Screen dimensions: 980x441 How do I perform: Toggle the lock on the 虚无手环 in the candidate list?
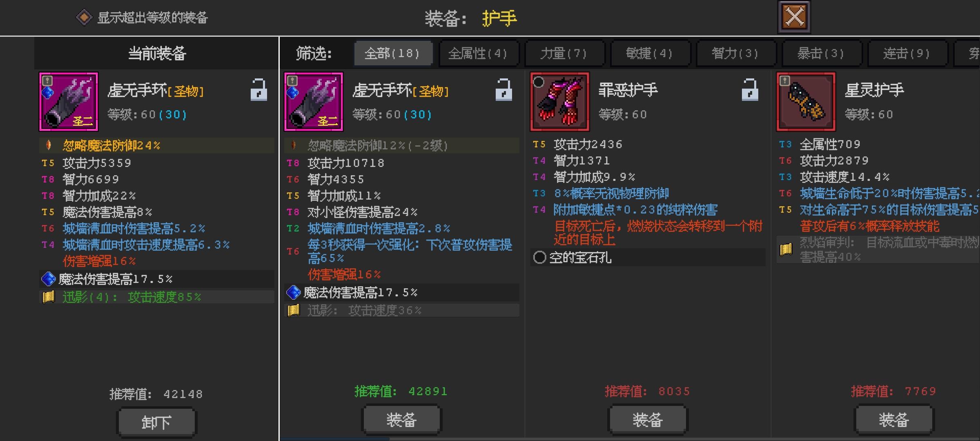(x=503, y=90)
